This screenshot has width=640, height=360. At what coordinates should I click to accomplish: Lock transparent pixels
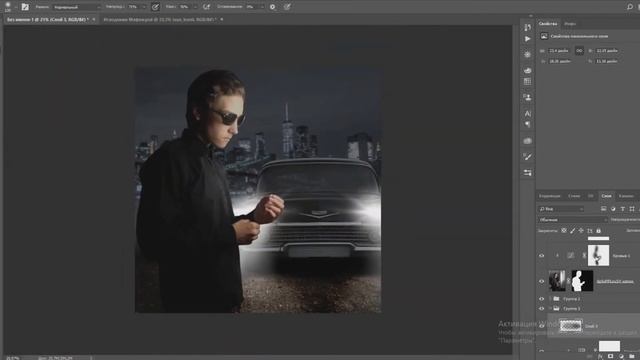coord(564,231)
